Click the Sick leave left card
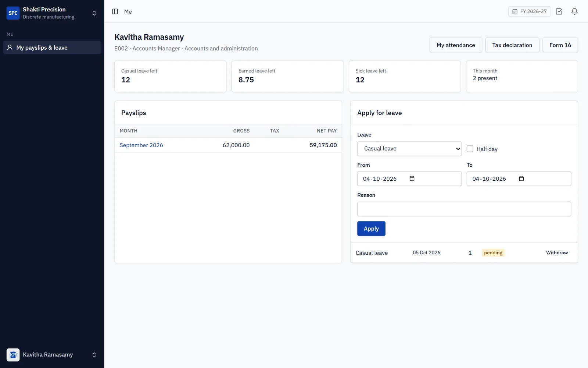Viewport: 588px width, 368px height. coord(405,76)
